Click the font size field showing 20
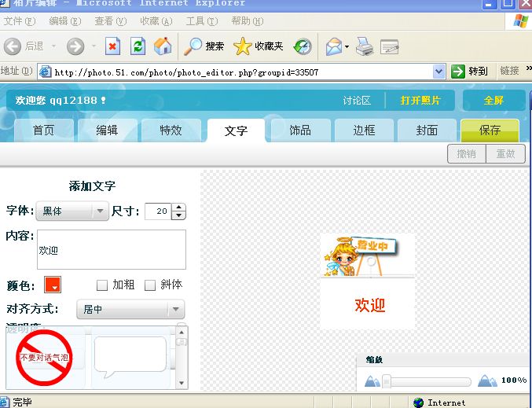The width and height of the screenshot is (532, 408). click(x=158, y=211)
